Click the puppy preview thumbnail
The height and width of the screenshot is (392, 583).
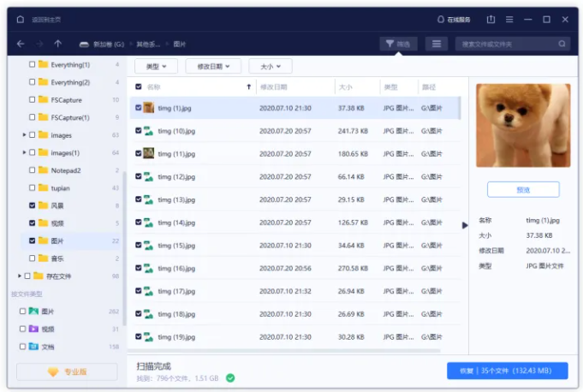[x=523, y=126]
